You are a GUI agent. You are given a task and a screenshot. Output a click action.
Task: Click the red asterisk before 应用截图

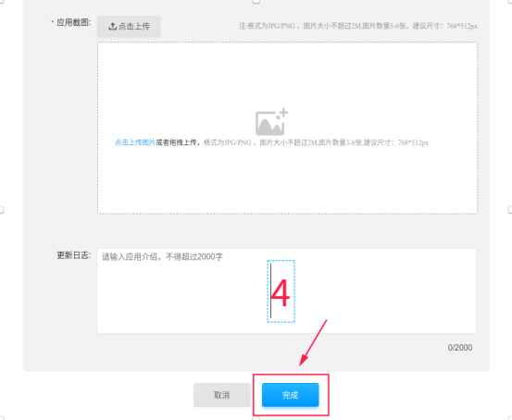[52, 22]
